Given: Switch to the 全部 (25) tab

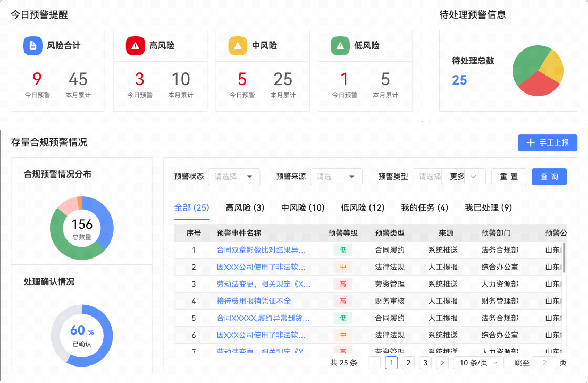Looking at the screenshot, I should pos(191,207).
